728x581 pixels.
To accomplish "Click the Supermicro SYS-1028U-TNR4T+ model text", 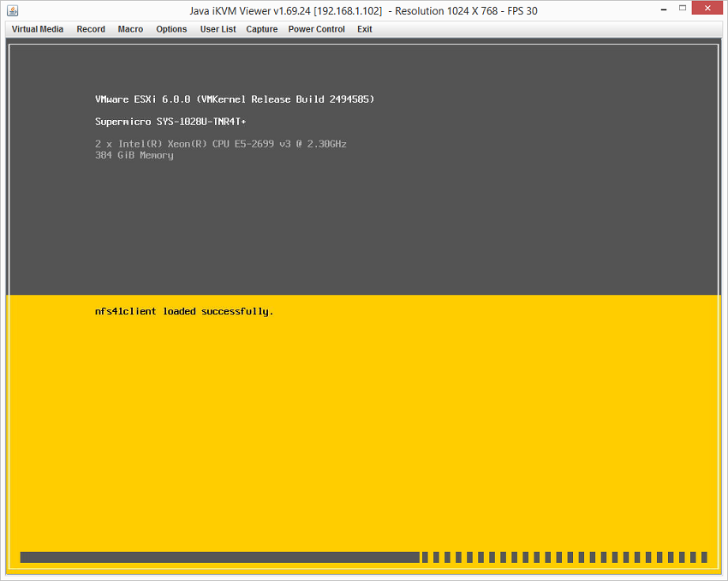I will click(x=170, y=122).
